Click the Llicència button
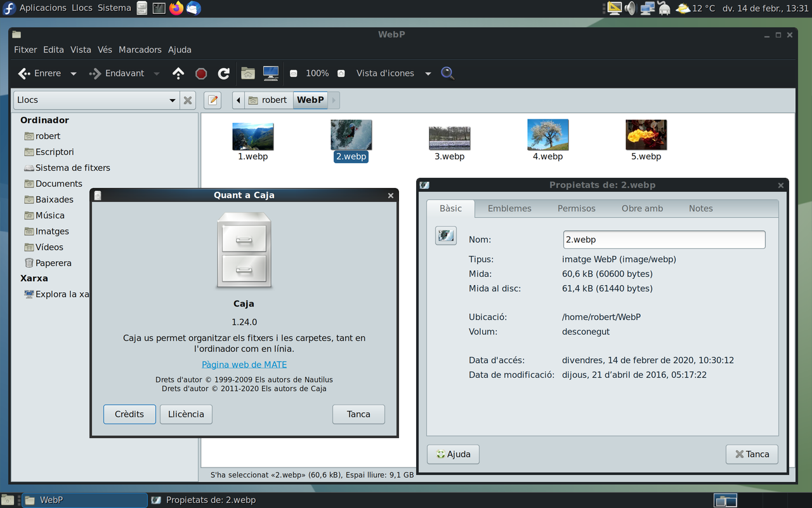 click(186, 414)
